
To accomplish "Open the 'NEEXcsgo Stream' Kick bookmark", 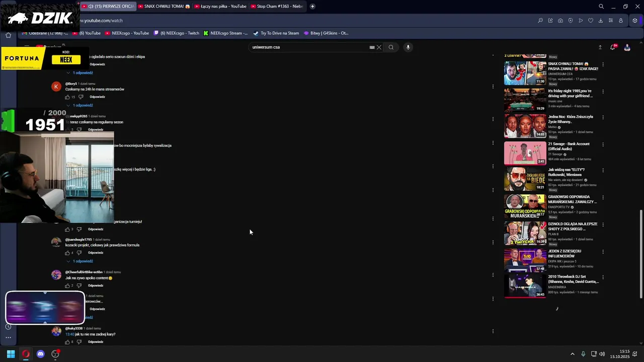I will (x=225, y=33).
